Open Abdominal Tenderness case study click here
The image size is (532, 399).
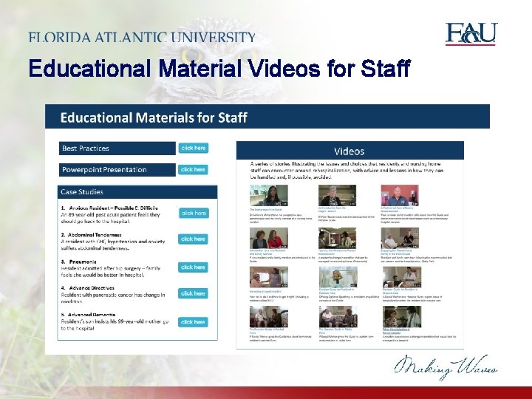click(x=193, y=239)
